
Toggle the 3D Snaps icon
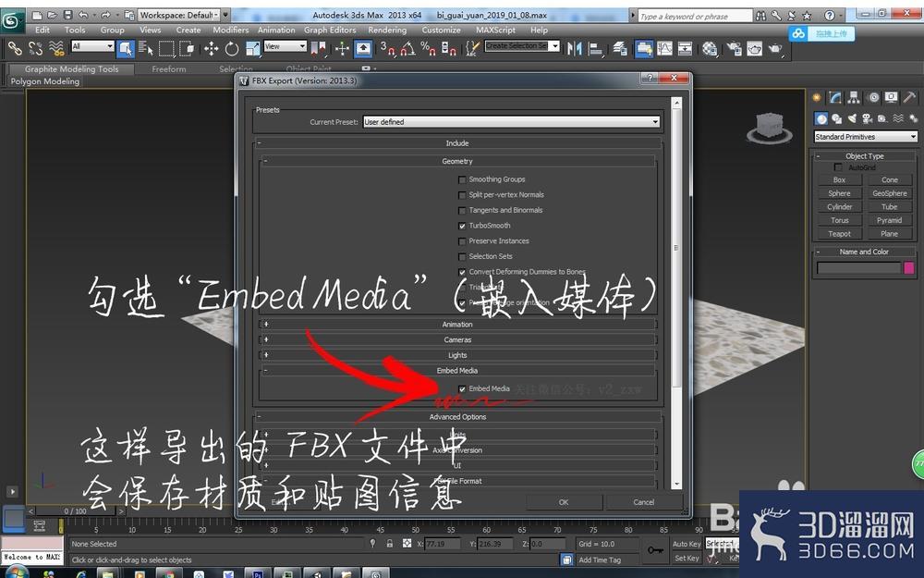(387, 48)
